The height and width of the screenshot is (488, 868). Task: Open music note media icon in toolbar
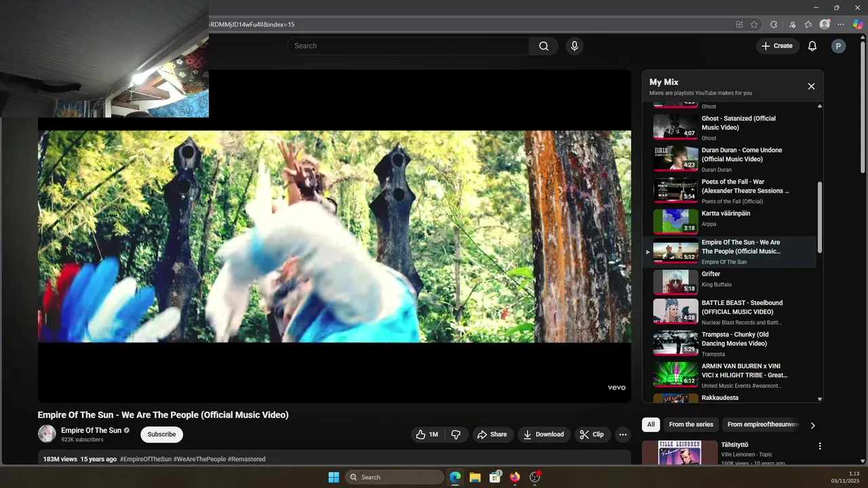coord(792,24)
